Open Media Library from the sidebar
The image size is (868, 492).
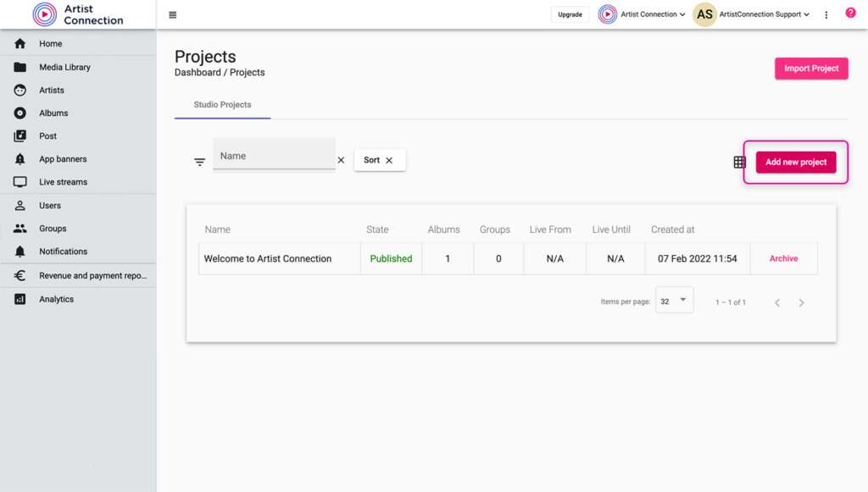click(63, 67)
